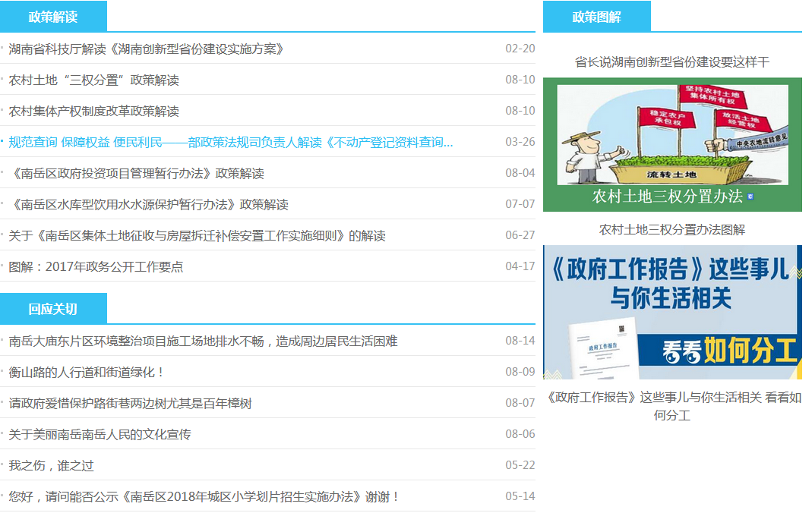The width and height of the screenshot is (812, 513).
Task: Open the 政策解读 section tab
Action: 53,17
